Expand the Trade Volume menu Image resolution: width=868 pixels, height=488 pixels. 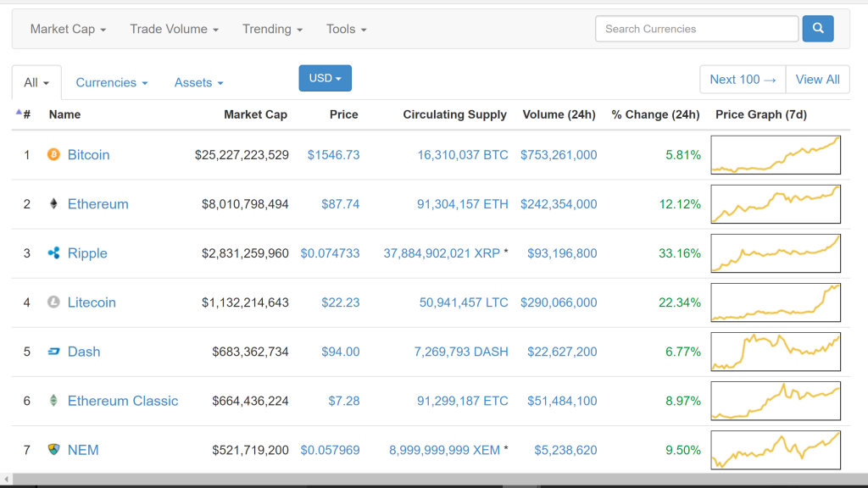pos(175,30)
